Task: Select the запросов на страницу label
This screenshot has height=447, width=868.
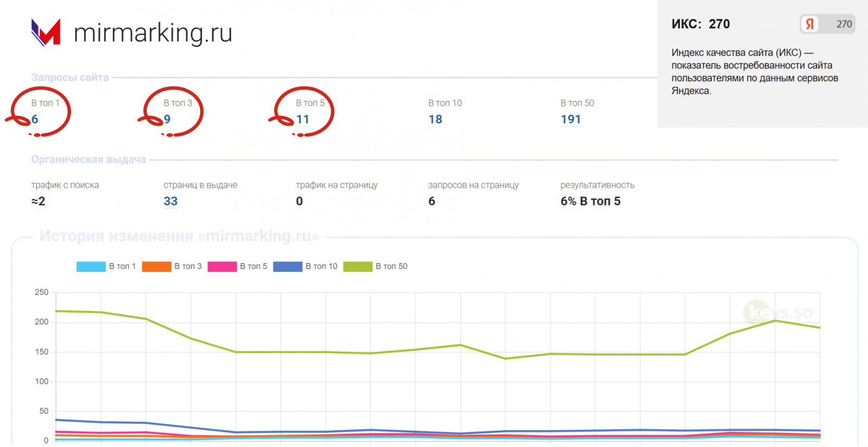Action: click(473, 185)
